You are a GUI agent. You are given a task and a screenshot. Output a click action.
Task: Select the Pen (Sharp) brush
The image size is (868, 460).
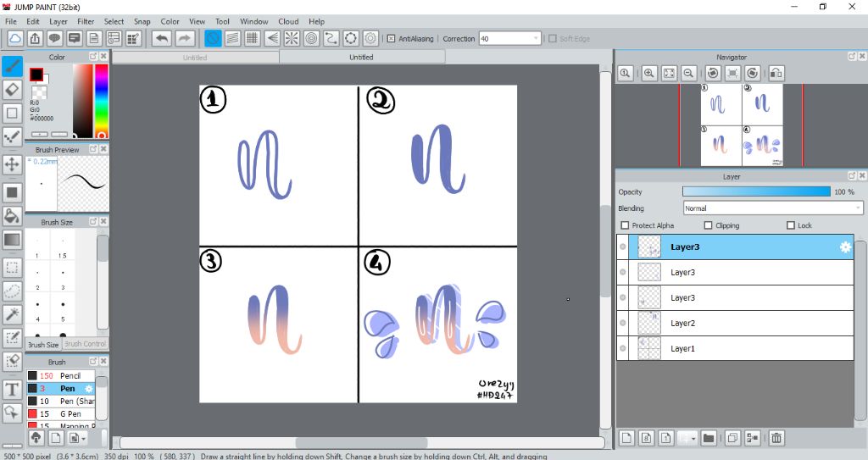tap(61, 401)
